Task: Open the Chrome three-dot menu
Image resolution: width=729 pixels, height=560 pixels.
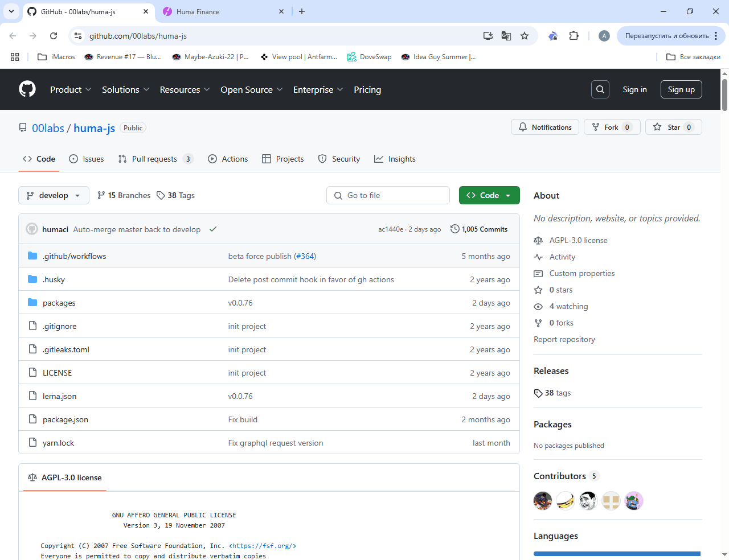Action: pyautogui.click(x=716, y=36)
